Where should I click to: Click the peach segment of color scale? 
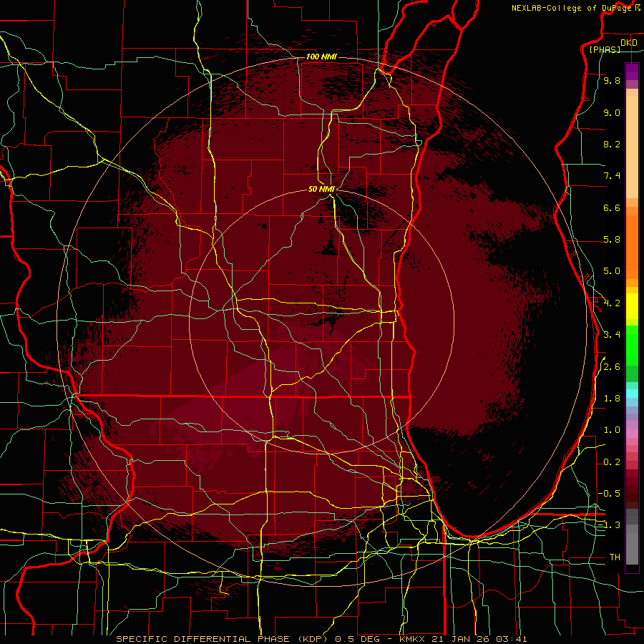tap(632, 144)
